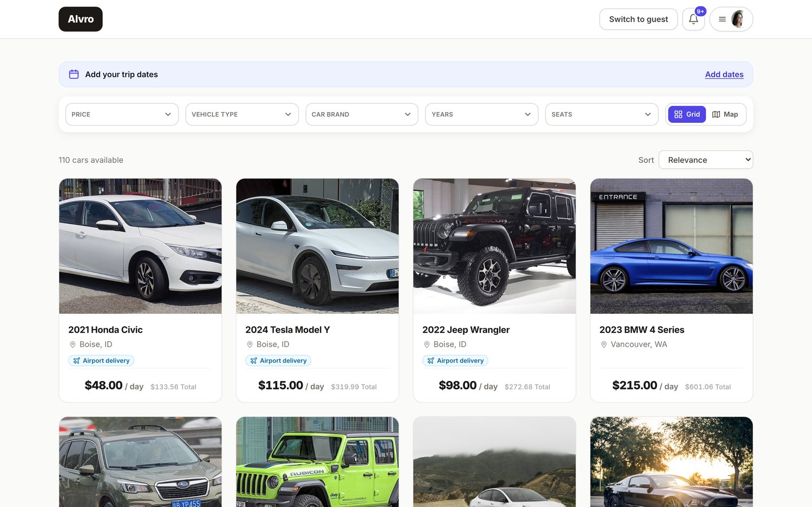The height and width of the screenshot is (507, 812).
Task: Open the lime green Rubicon Jeep photo
Action: click(317, 462)
